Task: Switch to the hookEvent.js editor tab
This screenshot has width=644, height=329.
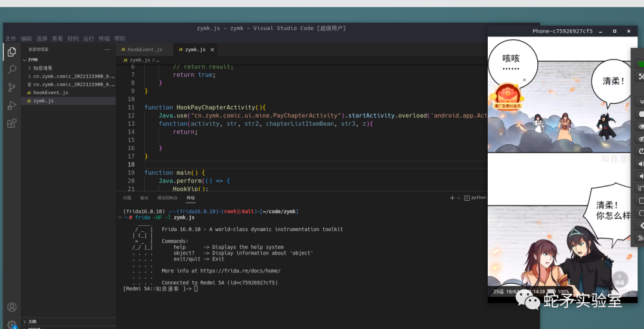Action: point(144,49)
